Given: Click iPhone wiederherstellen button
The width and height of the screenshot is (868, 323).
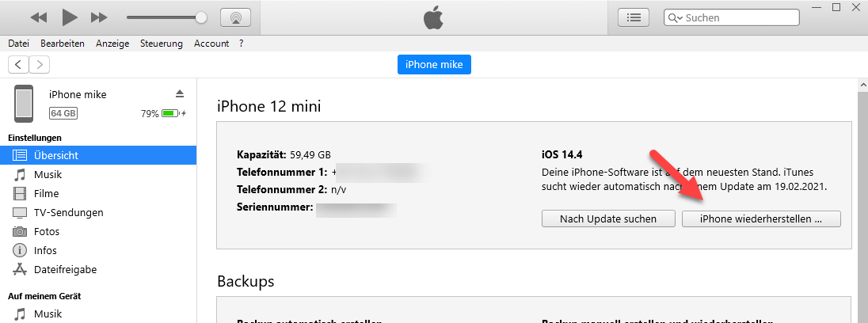Looking at the screenshot, I should pos(761,218).
